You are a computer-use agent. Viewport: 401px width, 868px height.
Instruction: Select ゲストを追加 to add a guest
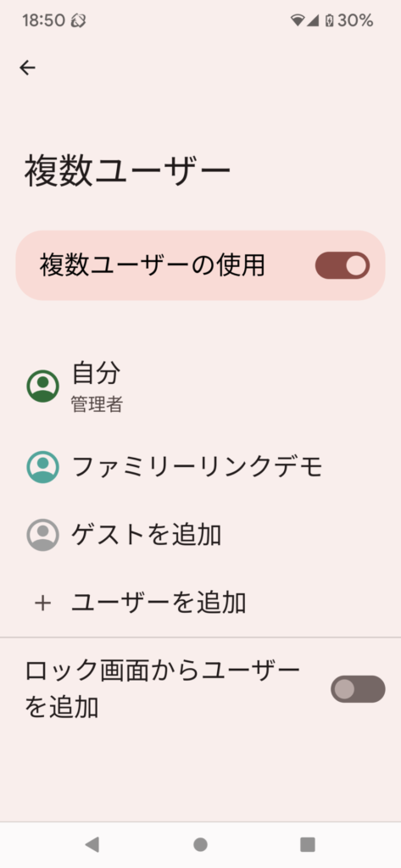[200, 535]
